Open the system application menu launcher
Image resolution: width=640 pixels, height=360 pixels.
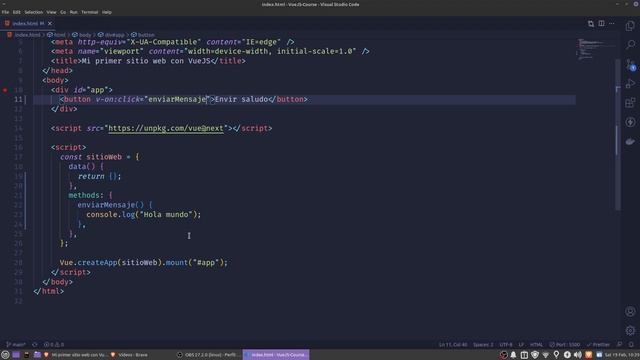tap(5, 355)
